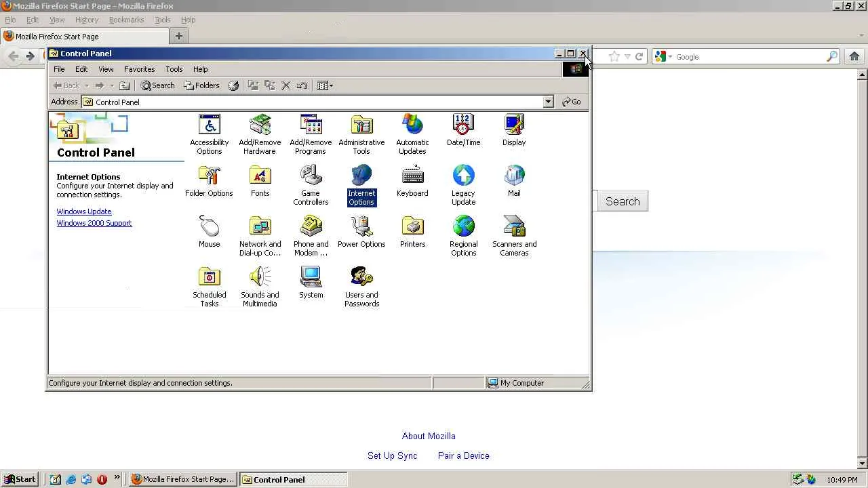
Task: Click the Go button beside Address
Action: (x=572, y=102)
